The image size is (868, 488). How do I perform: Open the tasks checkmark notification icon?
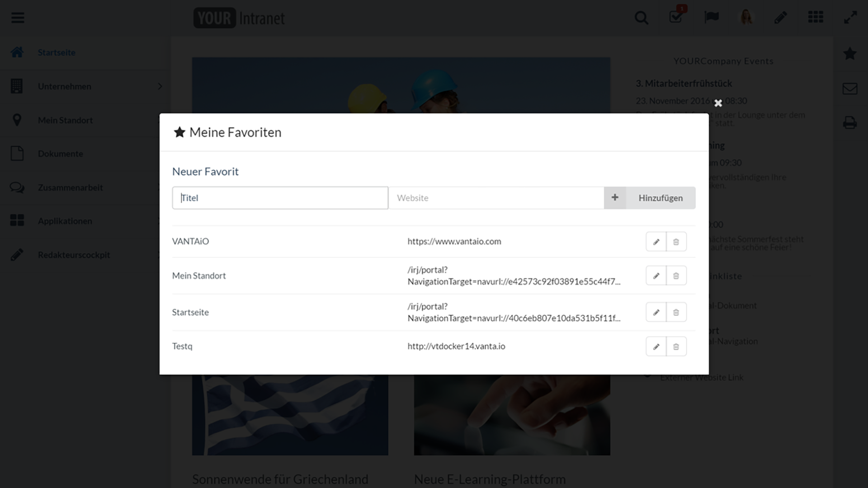677,16
